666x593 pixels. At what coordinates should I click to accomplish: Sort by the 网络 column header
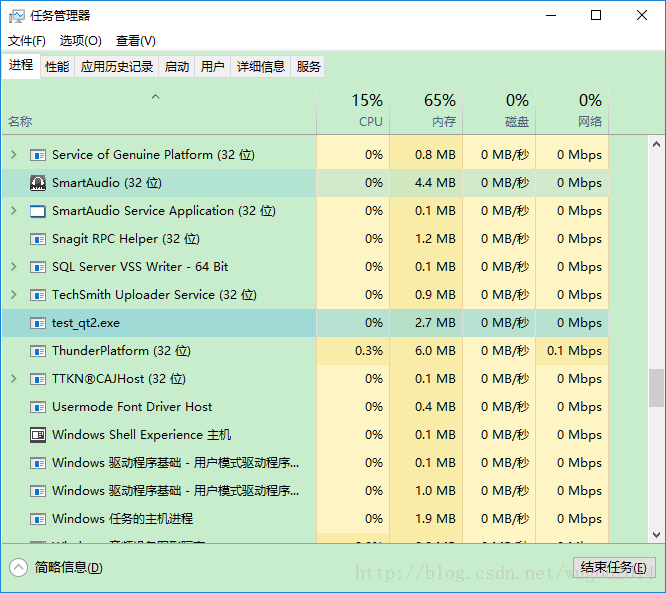point(572,113)
